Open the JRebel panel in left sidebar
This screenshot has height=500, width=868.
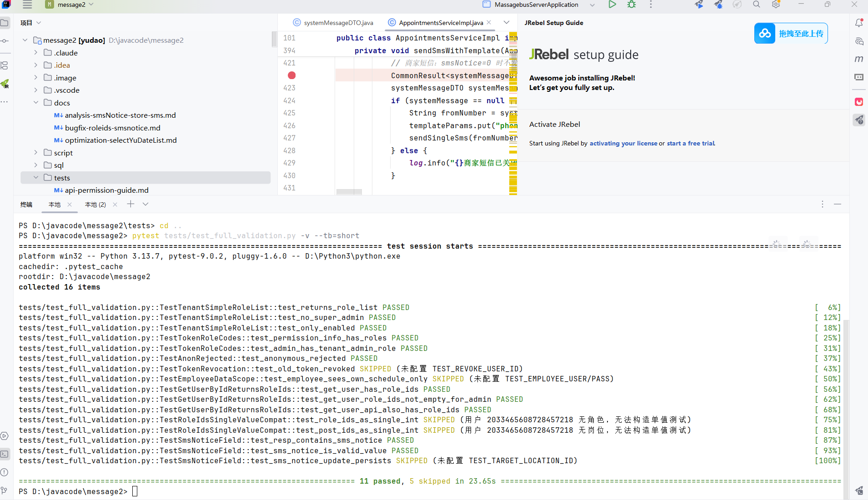[5, 84]
